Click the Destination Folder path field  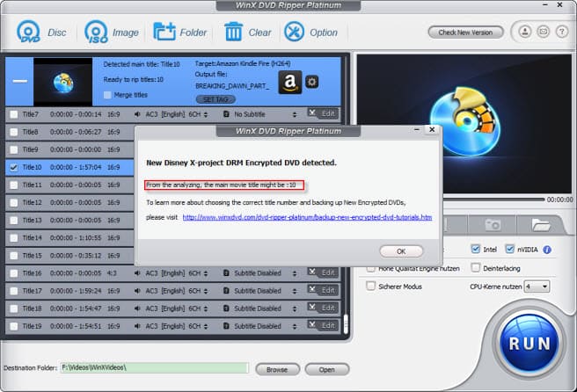pos(154,367)
